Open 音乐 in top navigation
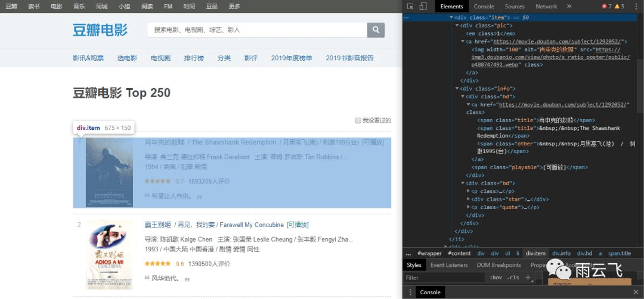 79,6
